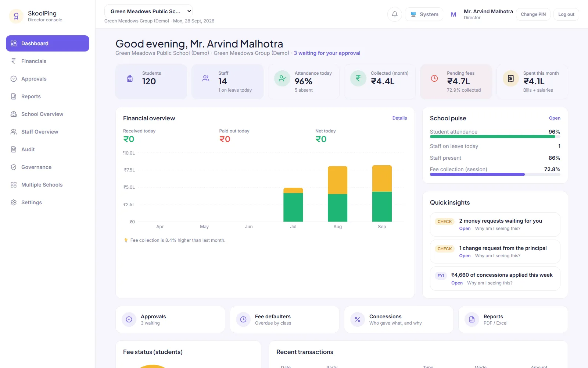Click the Fee defaulters clock icon

click(243, 319)
